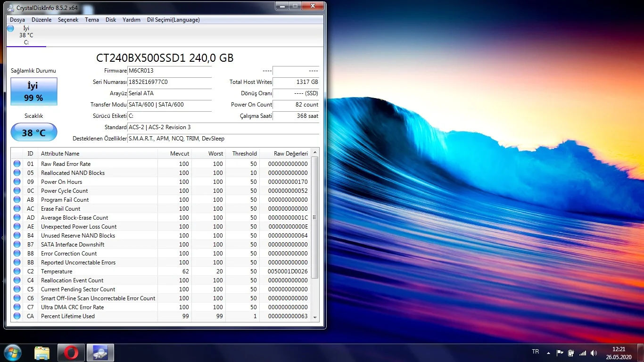The width and height of the screenshot is (644, 362).
Task: Open the Action Center flag icon
Action: tap(560, 353)
